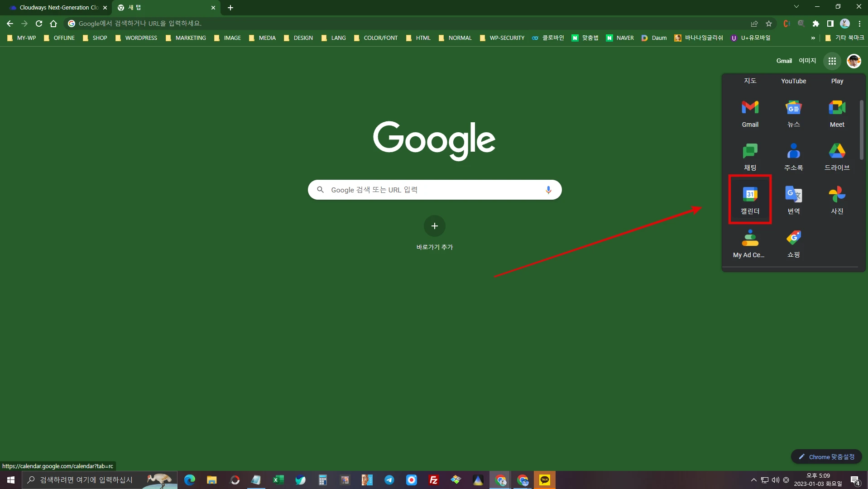Open volume control in system tray
Screen dimensions: 868x489
pyautogui.click(x=775, y=480)
